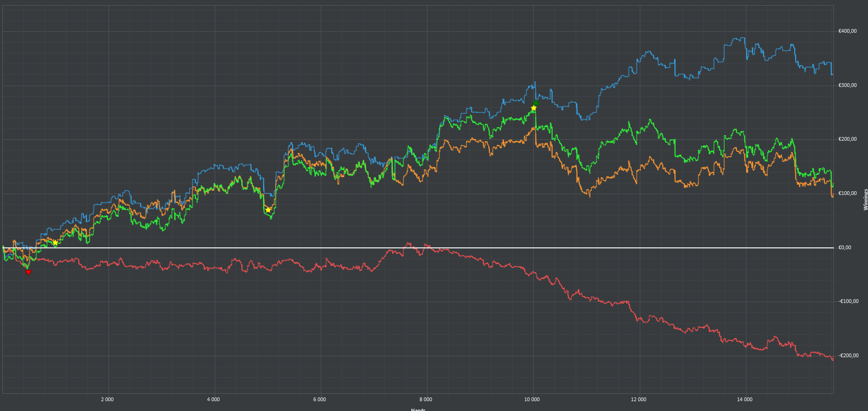Click the 6 000 hands axis label
868x411 pixels.
(320, 400)
